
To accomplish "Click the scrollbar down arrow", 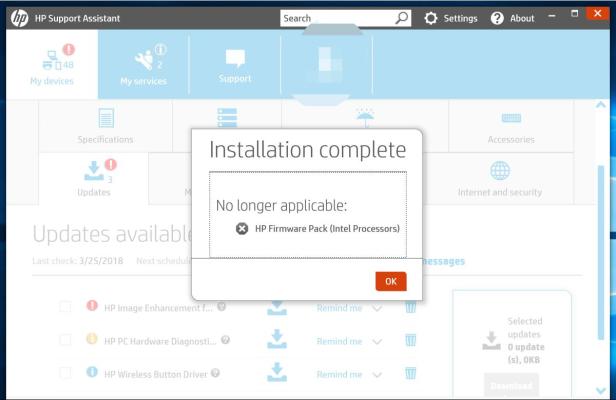I will [599, 391].
